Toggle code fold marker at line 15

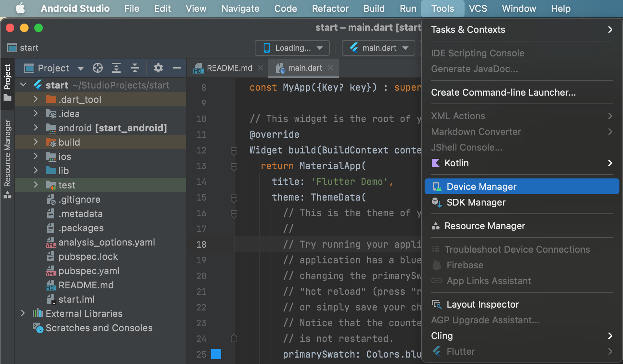(x=234, y=198)
